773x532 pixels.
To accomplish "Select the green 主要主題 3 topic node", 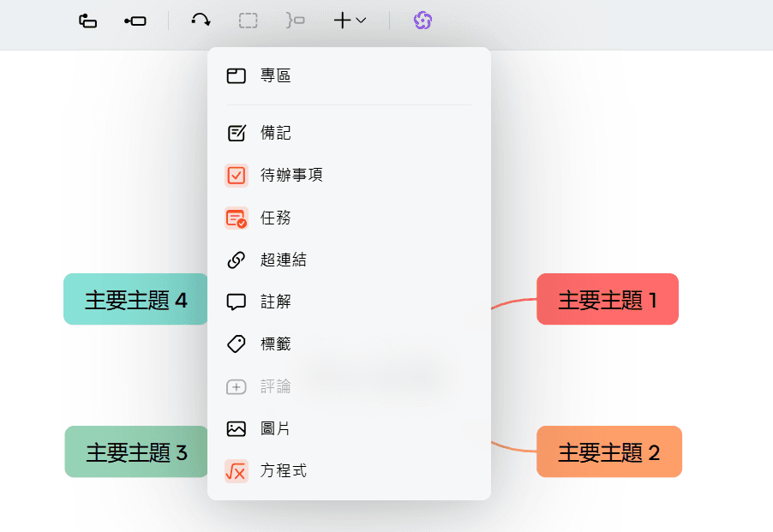I will click(135, 451).
